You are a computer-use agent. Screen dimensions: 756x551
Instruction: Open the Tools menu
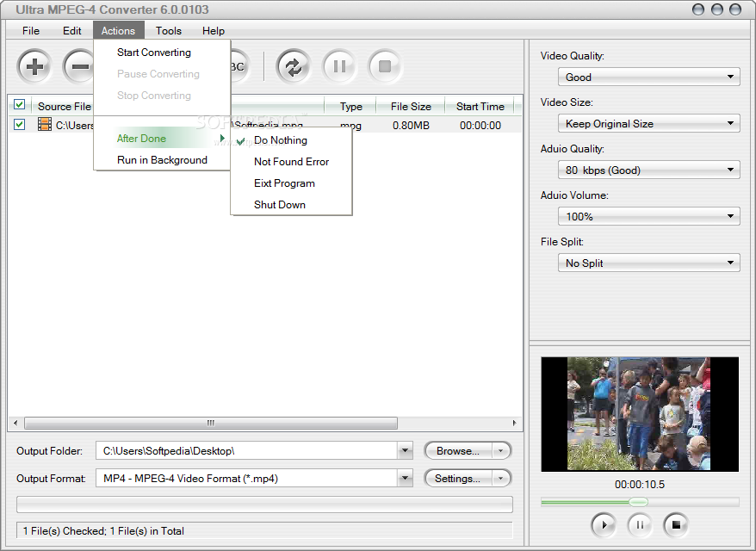click(x=168, y=30)
